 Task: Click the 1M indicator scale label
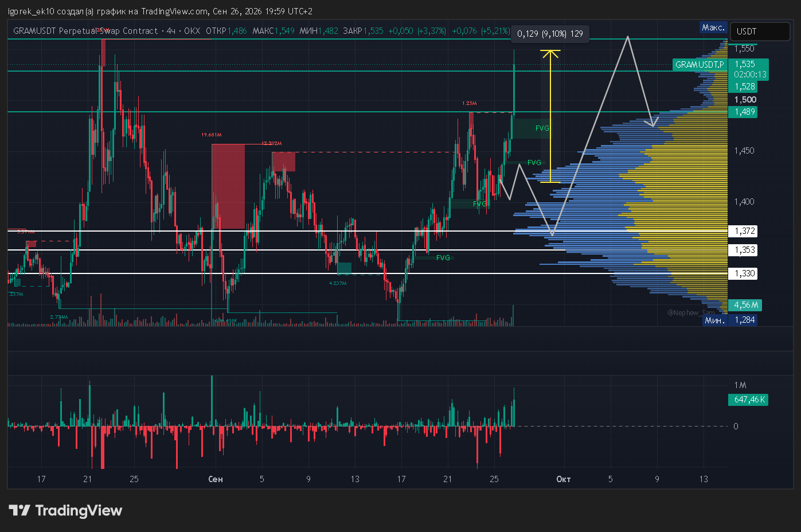(x=740, y=385)
